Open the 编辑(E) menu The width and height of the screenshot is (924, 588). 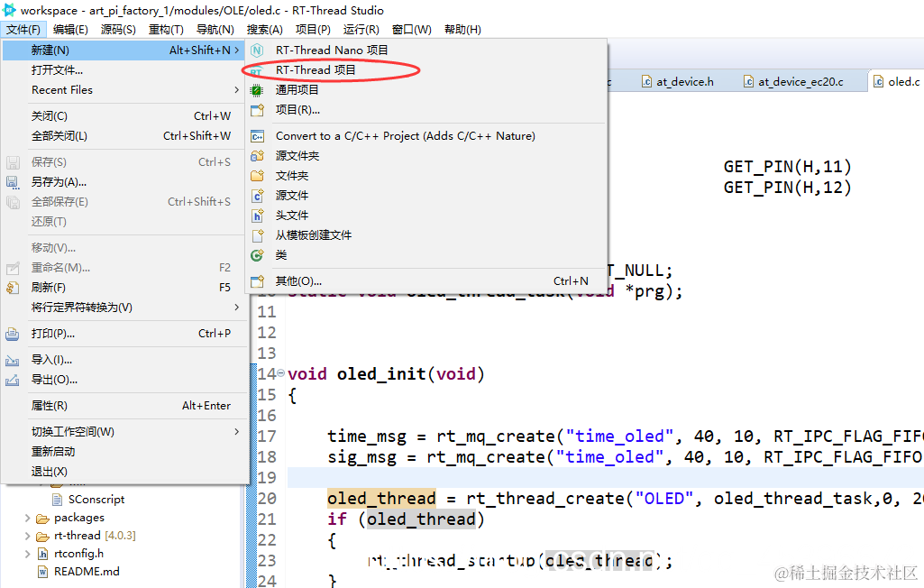70,30
